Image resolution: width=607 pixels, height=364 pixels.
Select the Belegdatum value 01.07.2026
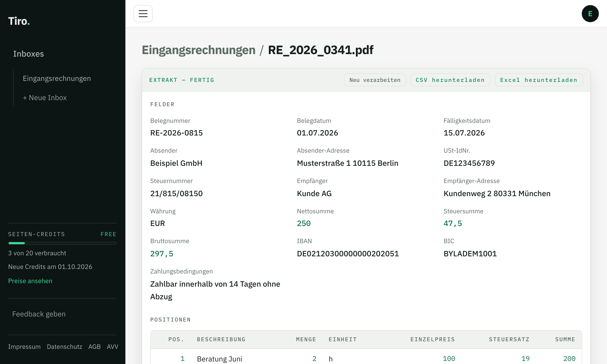pos(317,133)
